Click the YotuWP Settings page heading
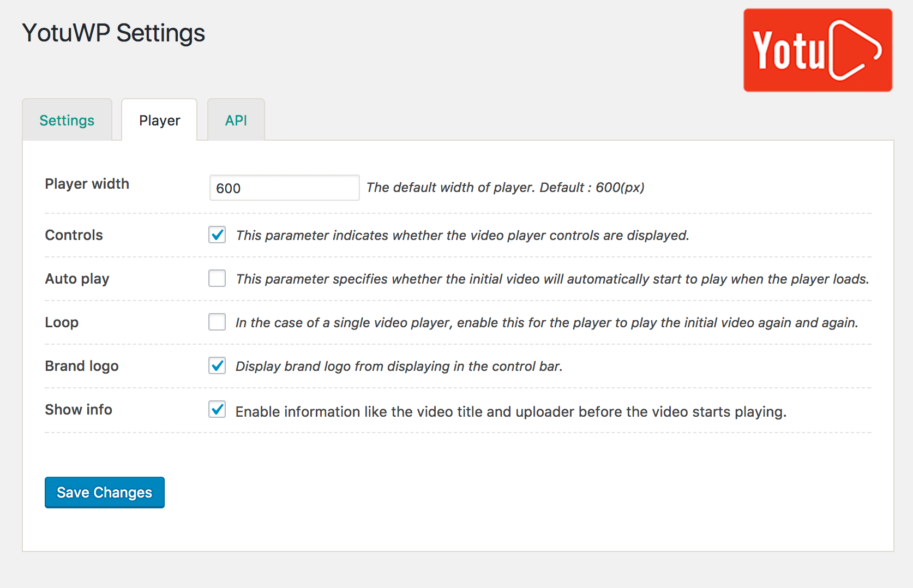The image size is (913, 588). (x=113, y=33)
